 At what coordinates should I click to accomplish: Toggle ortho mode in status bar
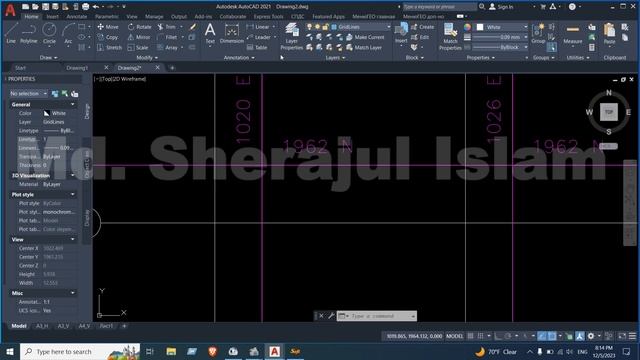[x=498, y=336]
